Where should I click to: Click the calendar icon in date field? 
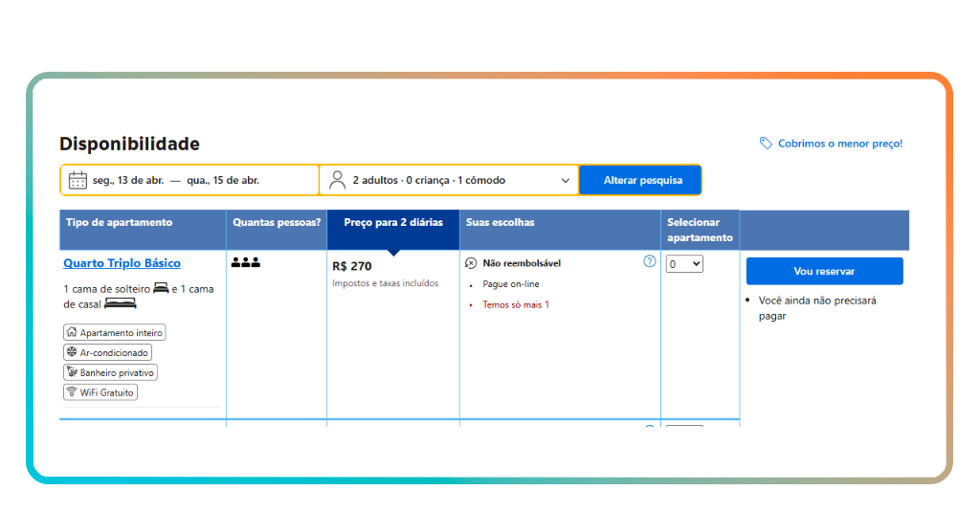(78, 180)
